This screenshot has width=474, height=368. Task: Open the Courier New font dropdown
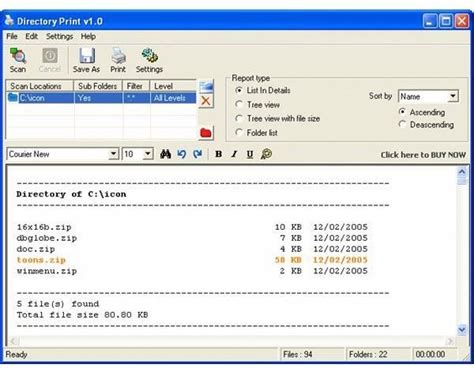click(x=113, y=154)
